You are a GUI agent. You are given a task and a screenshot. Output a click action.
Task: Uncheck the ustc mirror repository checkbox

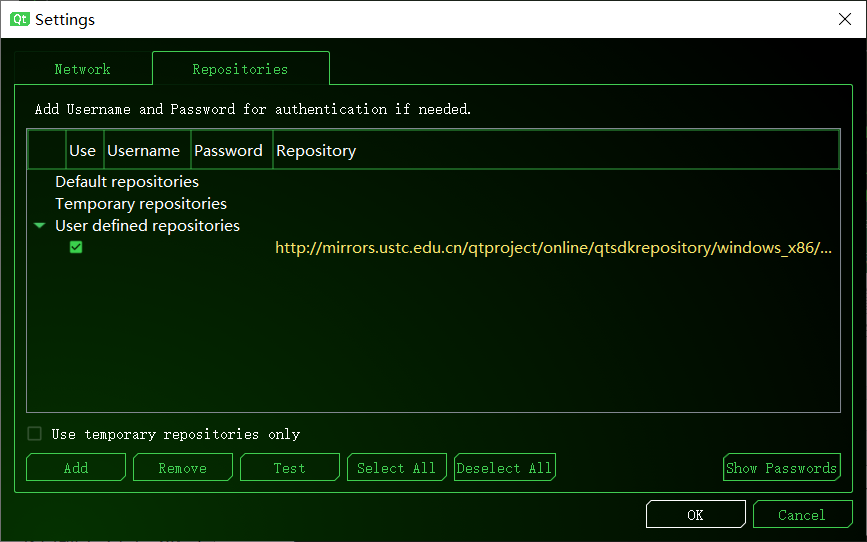tap(76, 247)
